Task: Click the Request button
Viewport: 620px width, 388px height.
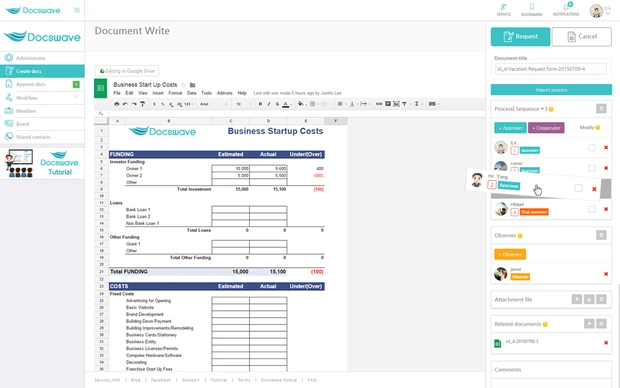Action: tap(520, 36)
